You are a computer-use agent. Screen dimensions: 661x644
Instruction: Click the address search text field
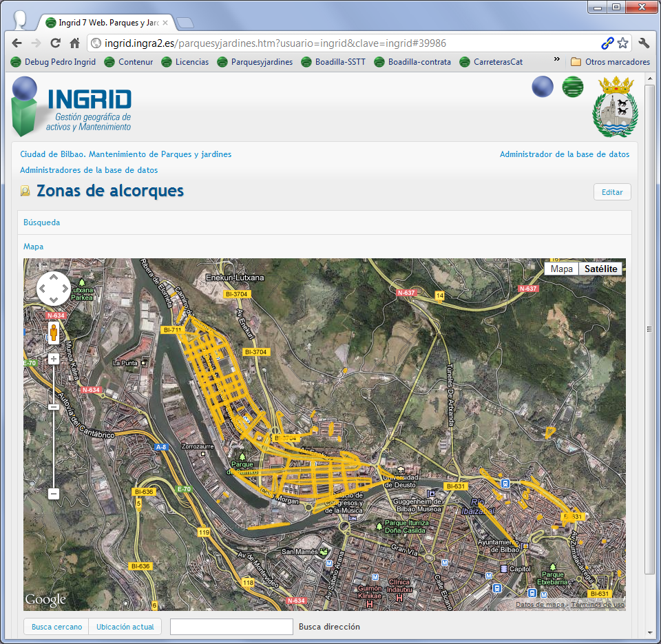point(231,627)
